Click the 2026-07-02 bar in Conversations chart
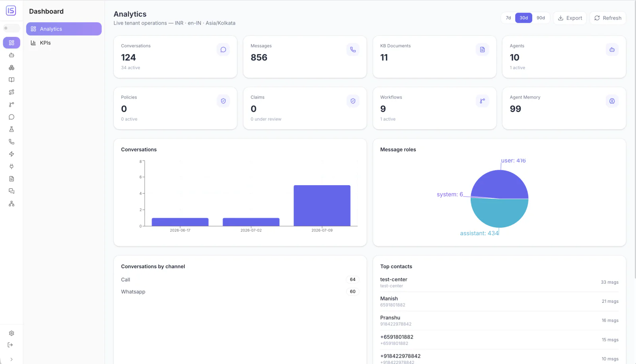Image resolution: width=636 pixels, height=364 pixels. click(x=251, y=222)
